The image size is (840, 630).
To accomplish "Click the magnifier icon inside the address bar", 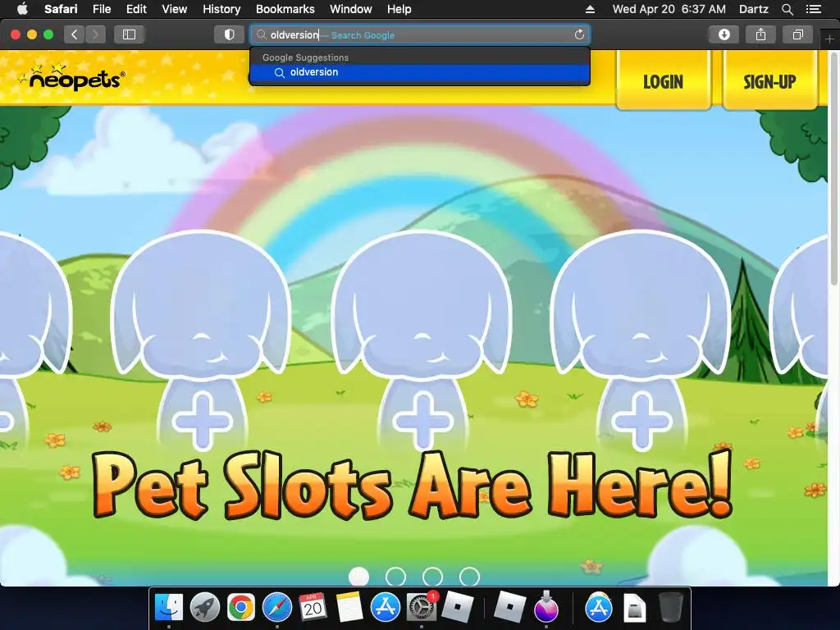I will click(x=262, y=34).
